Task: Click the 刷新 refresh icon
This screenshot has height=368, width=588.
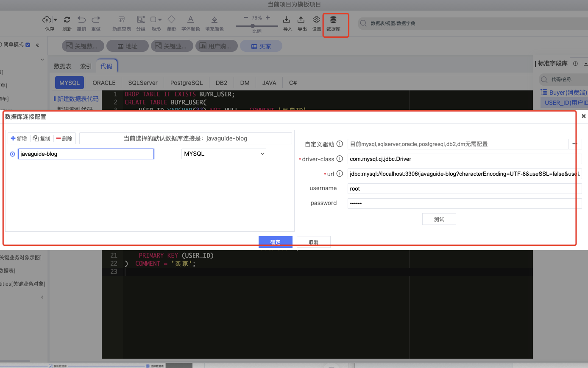Action: [x=67, y=20]
